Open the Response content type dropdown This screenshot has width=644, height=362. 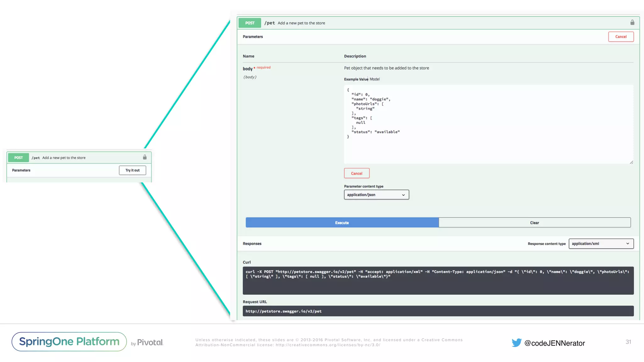601,244
